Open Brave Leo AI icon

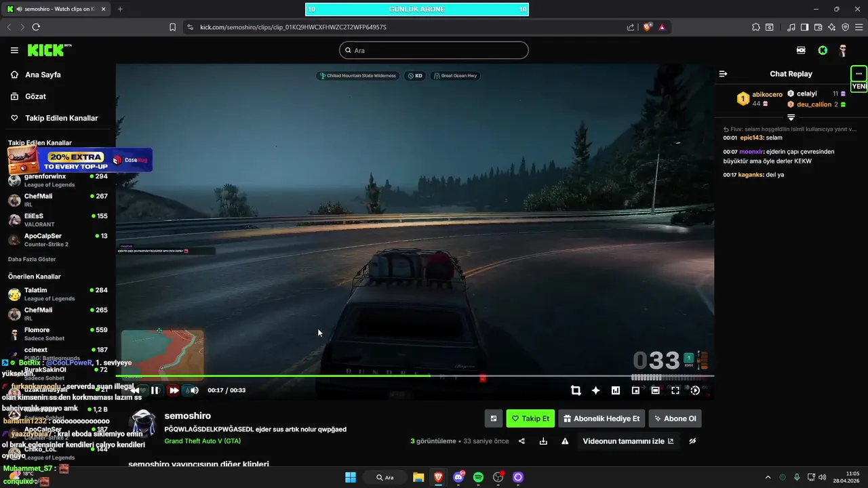tap(831, 27)
